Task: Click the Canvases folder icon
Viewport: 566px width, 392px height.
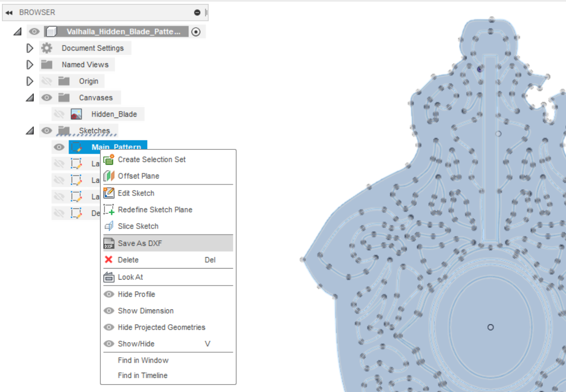Action: point(64,98)
